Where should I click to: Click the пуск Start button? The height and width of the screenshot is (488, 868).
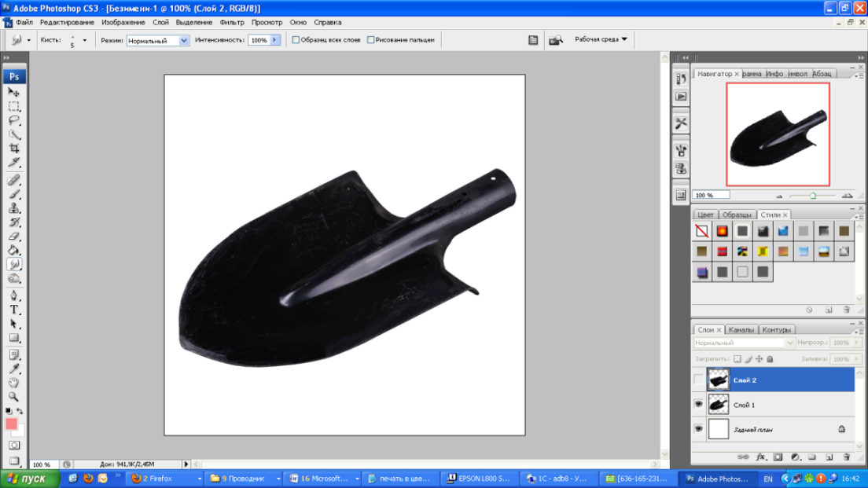pos(29,479)
